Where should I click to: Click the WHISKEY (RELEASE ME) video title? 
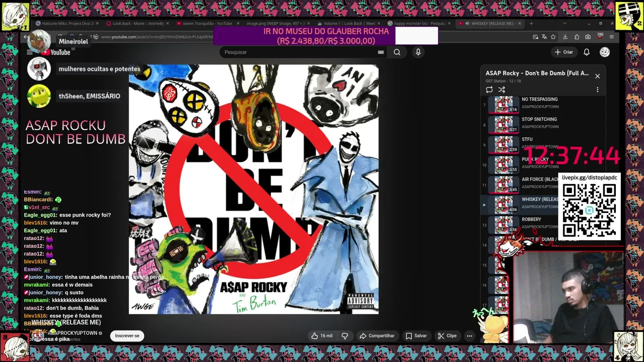coord(66,322)
